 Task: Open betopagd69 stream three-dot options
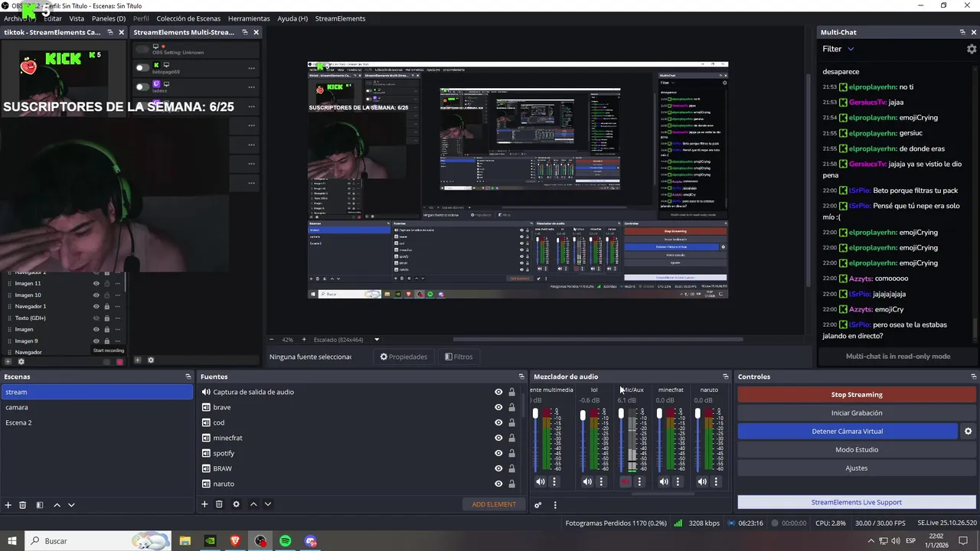pyautogui.click(x=251, y=68)
